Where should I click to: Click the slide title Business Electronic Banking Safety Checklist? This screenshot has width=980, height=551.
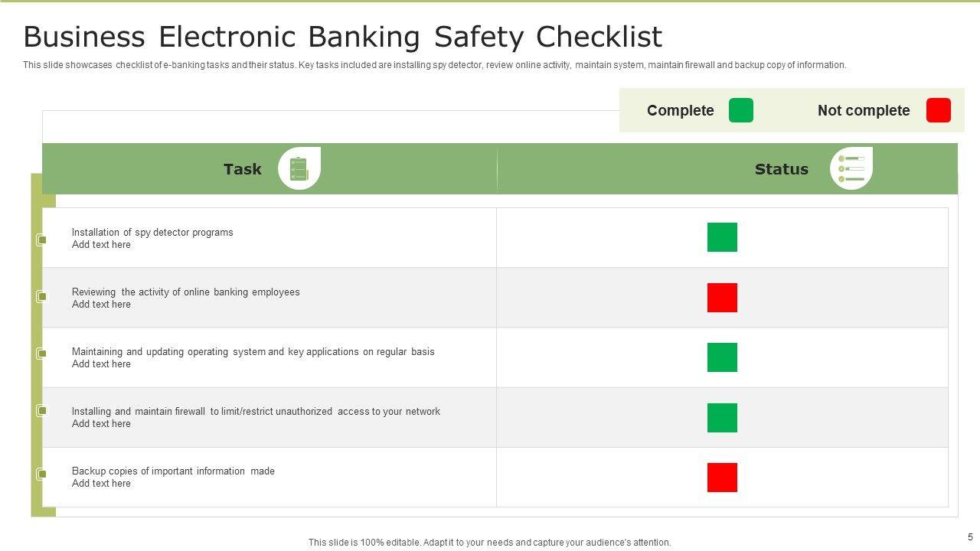pos(342,37)
